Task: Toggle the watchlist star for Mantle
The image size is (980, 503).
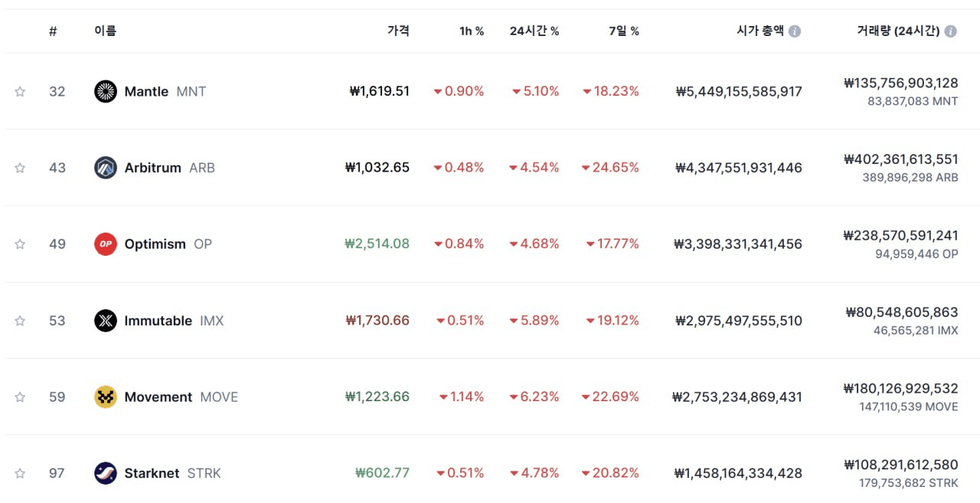Action: click(x=20, y=92)
